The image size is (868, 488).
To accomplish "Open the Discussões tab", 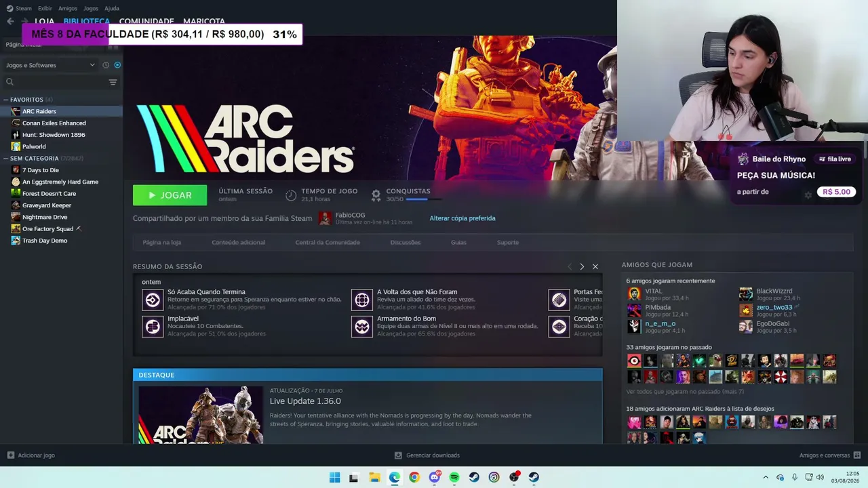I will point(406,242).
